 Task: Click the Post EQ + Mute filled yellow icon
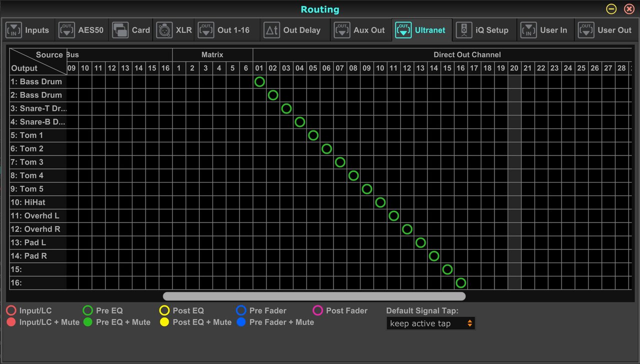click(164, 322)
